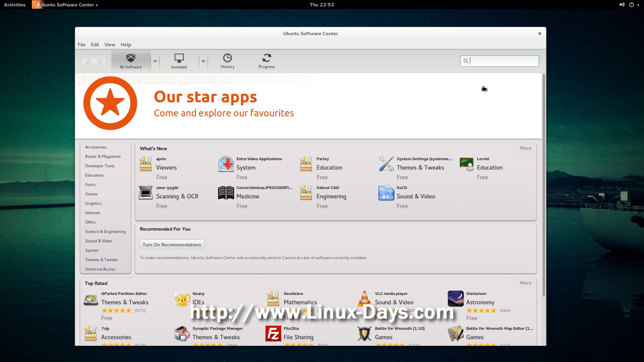Select the Science & Engineering category
Image resolution: width=644 pixels, height=362 pixels.
point(105,232)
